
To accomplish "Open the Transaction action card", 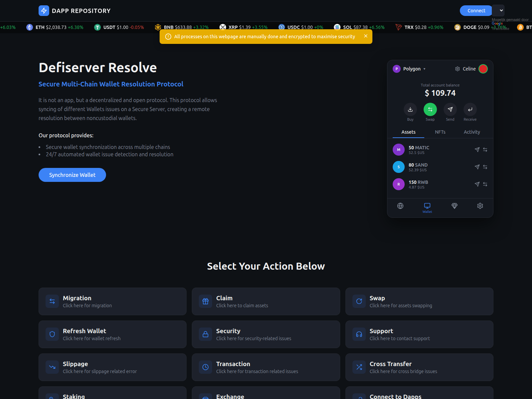I will click(266, 367).
